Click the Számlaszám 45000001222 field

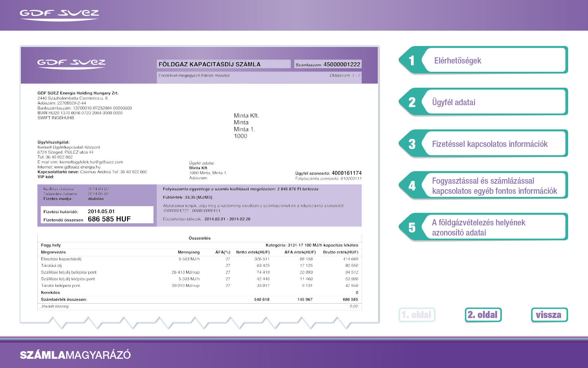[x=328, y=64]
